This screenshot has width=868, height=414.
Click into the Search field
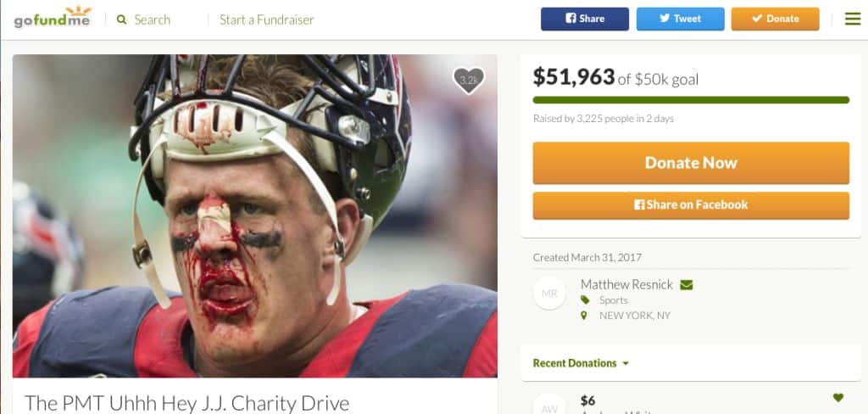coord(153,20)
